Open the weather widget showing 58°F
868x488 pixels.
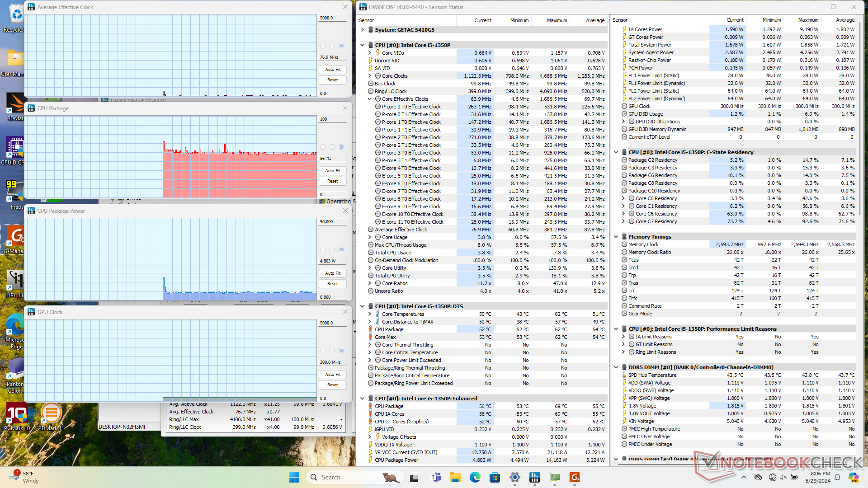[25, 477]
